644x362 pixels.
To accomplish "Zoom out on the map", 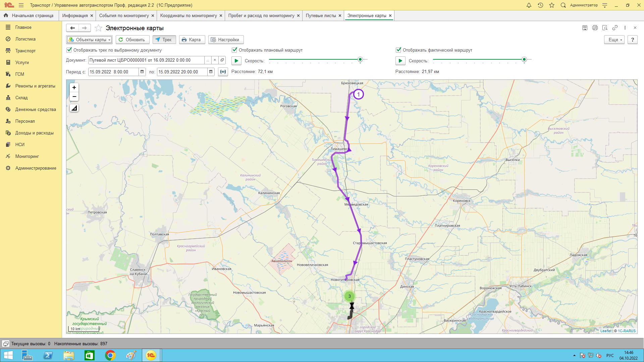I will pyautogui.click(x=74, y=97).
